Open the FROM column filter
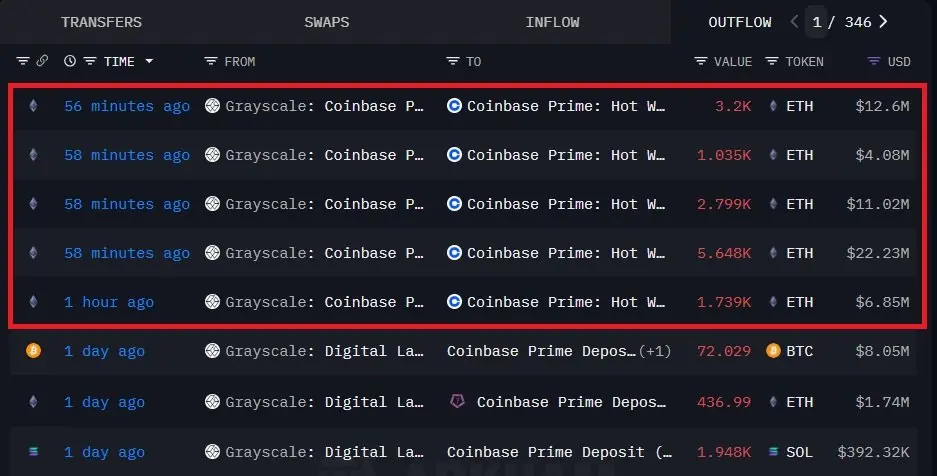The height and width of the screenshot is (476, 937). click(x=211, y=61)
